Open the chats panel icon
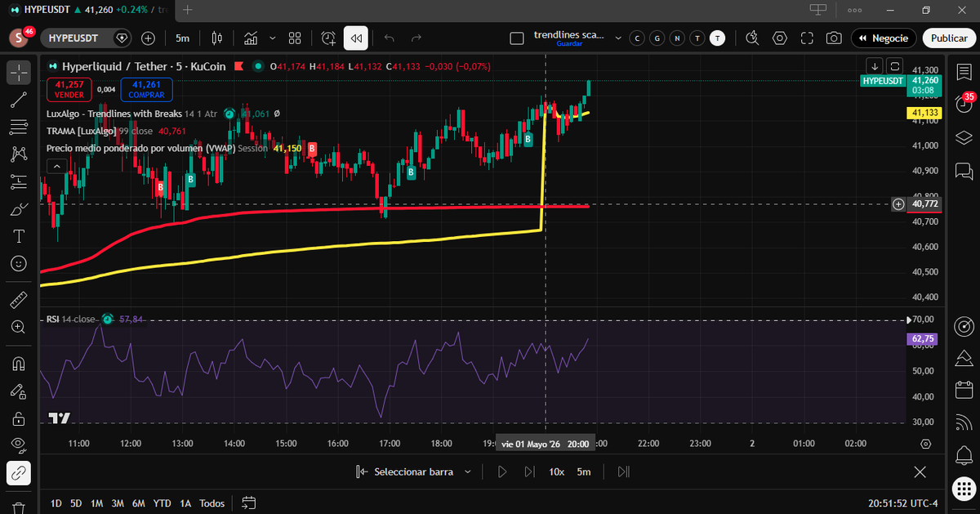This screenshot has height=514, width=980. coord(964,171)
